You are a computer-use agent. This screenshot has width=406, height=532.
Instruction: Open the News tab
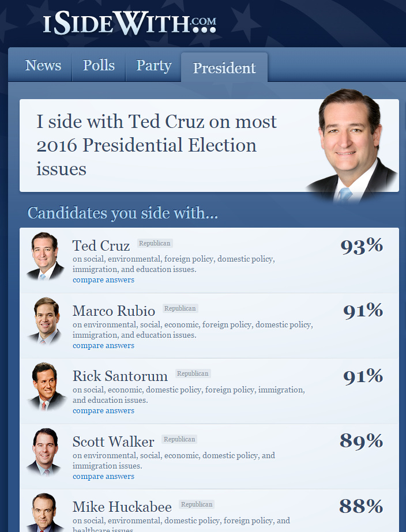pyautogui.click(x=43, y=65)
